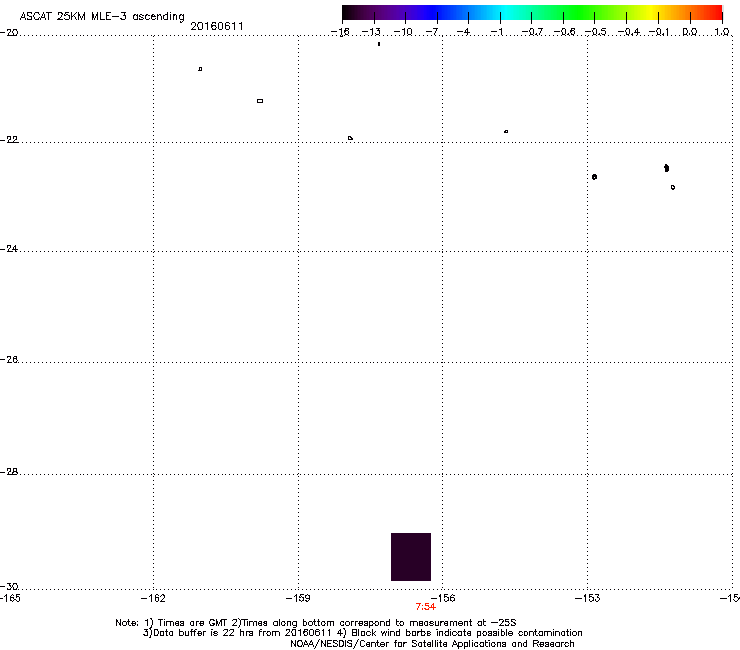Image resolution: width=740 pixels, height=650 pixels.
Task: Click the -28 latitude axis label
Action: pos(9,472)
